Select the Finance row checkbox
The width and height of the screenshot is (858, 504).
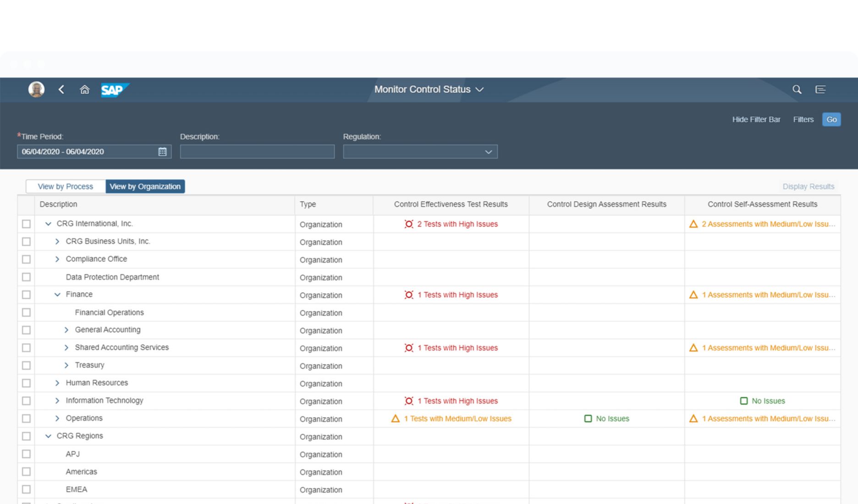click(26, 295)
